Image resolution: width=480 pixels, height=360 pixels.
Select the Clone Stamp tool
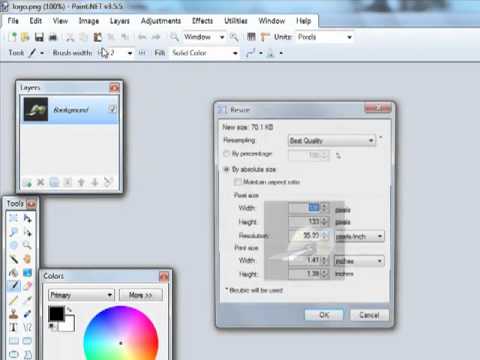tap(13, 314)
